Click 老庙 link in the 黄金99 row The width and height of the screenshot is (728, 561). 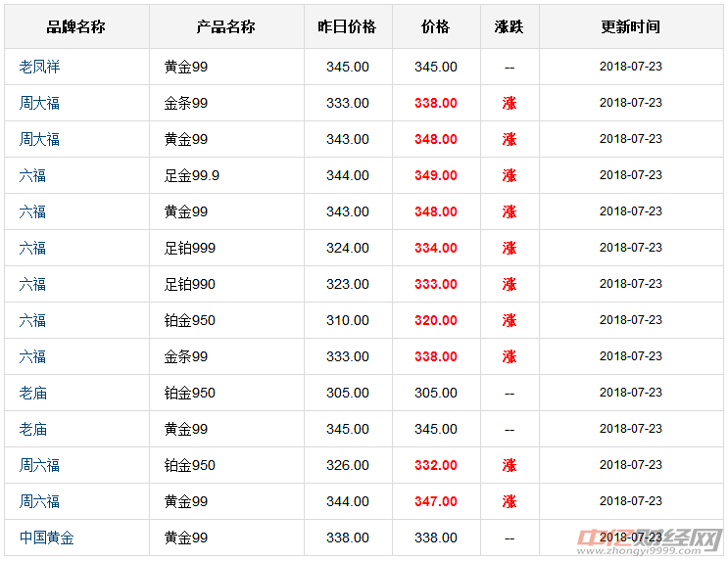click(32, 429)
